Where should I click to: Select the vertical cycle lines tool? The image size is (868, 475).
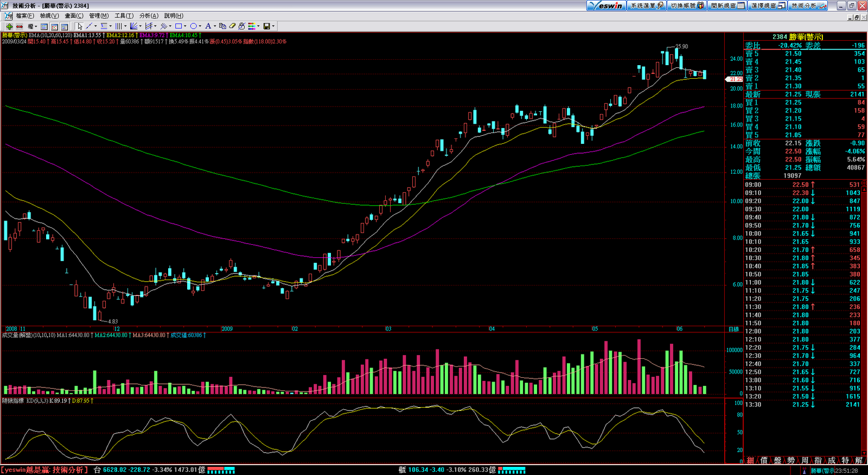click(118, 26)
